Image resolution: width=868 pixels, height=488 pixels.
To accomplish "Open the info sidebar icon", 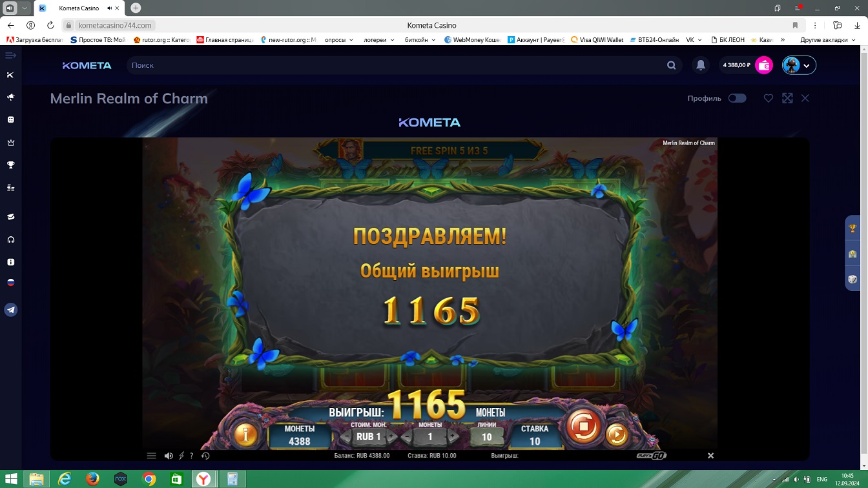I will [x=10, y=262].
